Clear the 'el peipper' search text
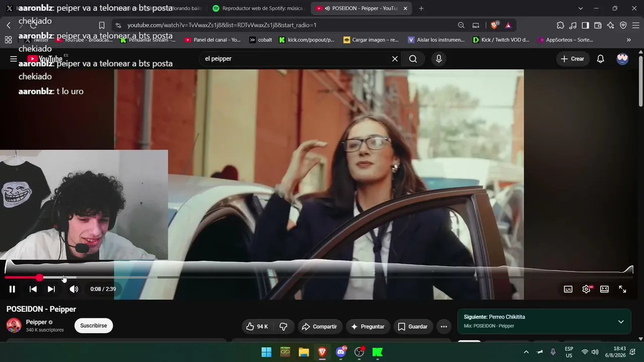The width and height of the screenshot is (644, 362). point(395,59)
